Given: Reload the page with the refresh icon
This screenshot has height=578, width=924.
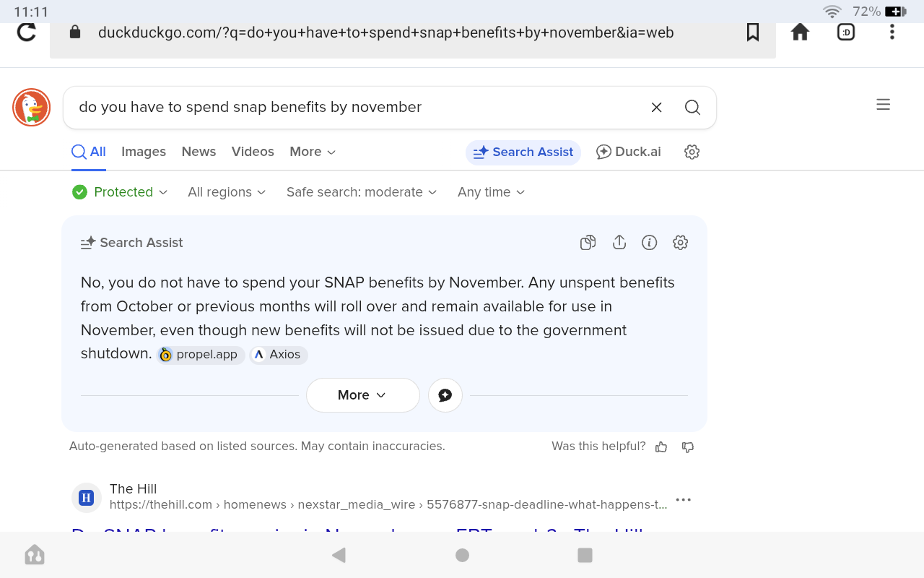Looking at the screenshot, I should (27, 33).
